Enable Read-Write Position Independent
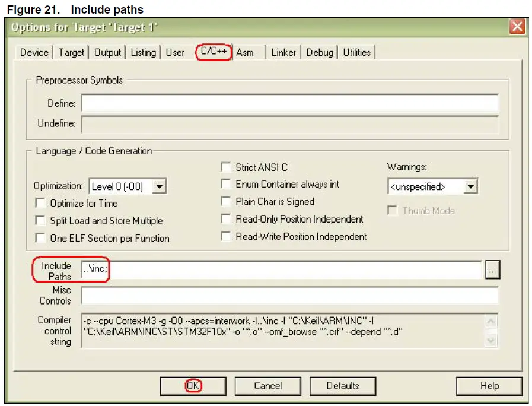The image size is (532, 406). [226, 236]
